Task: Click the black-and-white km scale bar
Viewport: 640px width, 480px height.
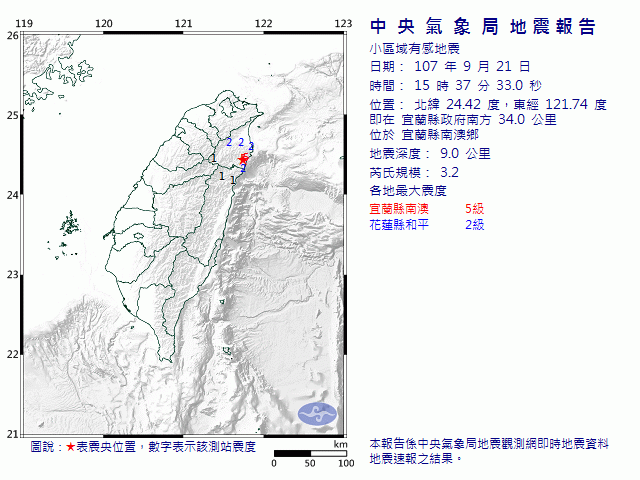Action: [x=310, y=453]
